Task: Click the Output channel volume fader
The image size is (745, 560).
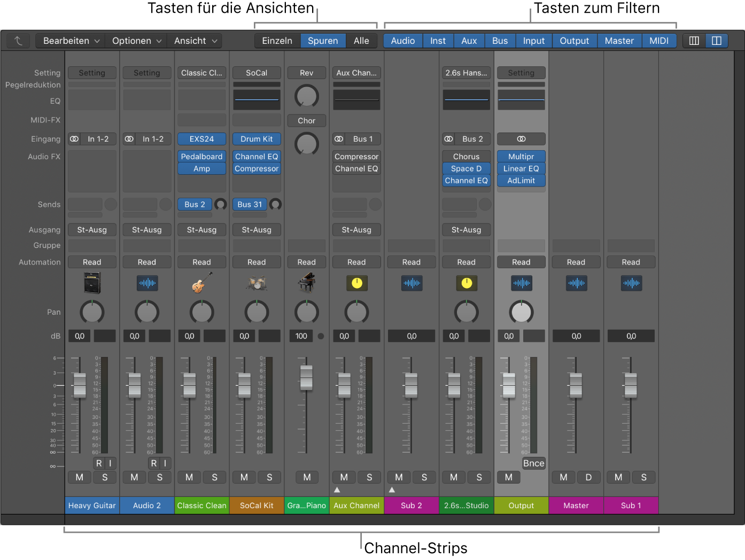Action: point(509,385)
